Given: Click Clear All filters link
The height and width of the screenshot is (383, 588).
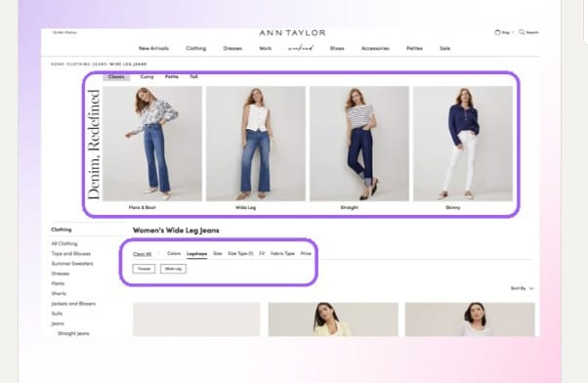Looking at the screenshot, I should (x=143, y=254).
